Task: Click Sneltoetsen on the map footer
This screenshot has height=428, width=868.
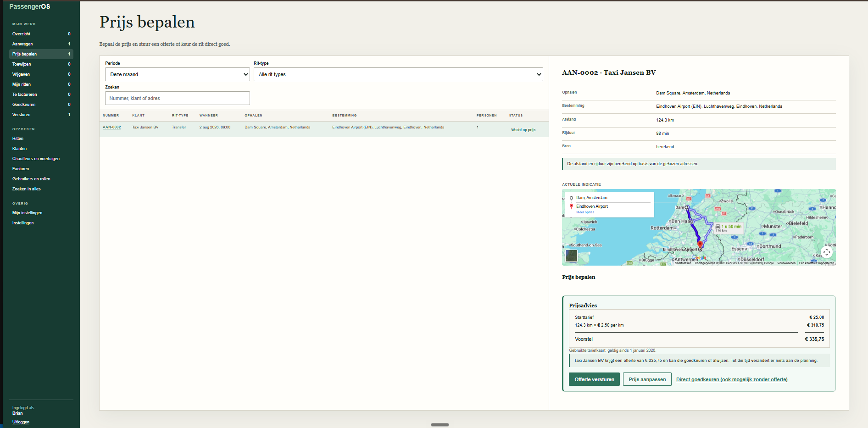Action: pos(683,263)
